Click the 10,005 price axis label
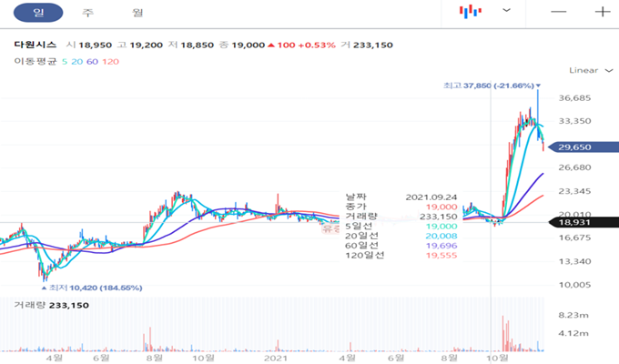Screen dimensions: 619x364 [x=574, y=285]
